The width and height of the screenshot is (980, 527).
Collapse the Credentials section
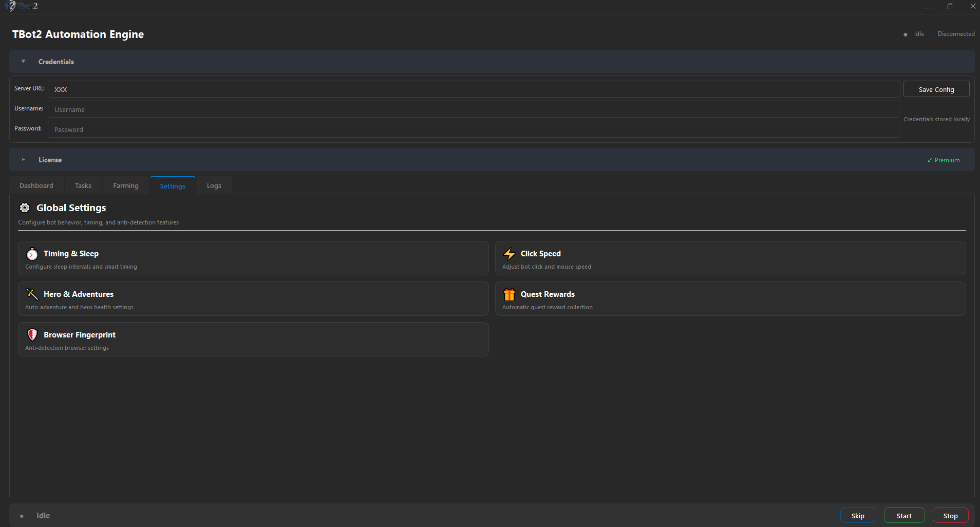23,61
